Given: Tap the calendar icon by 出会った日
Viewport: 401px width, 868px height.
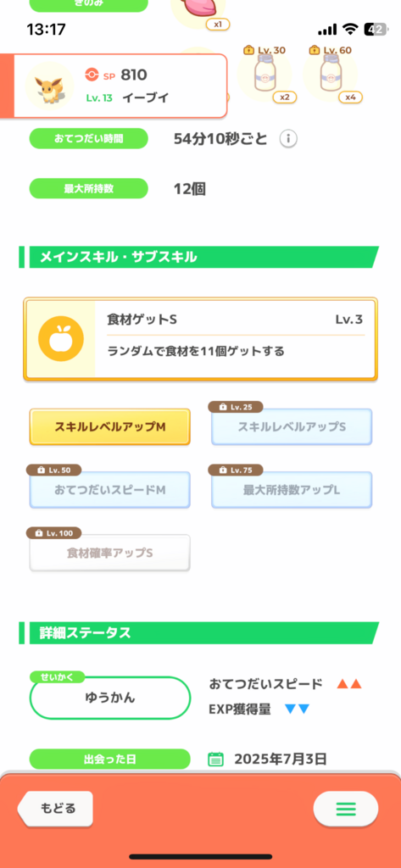Looking at the screenshot, I should 215,759.
